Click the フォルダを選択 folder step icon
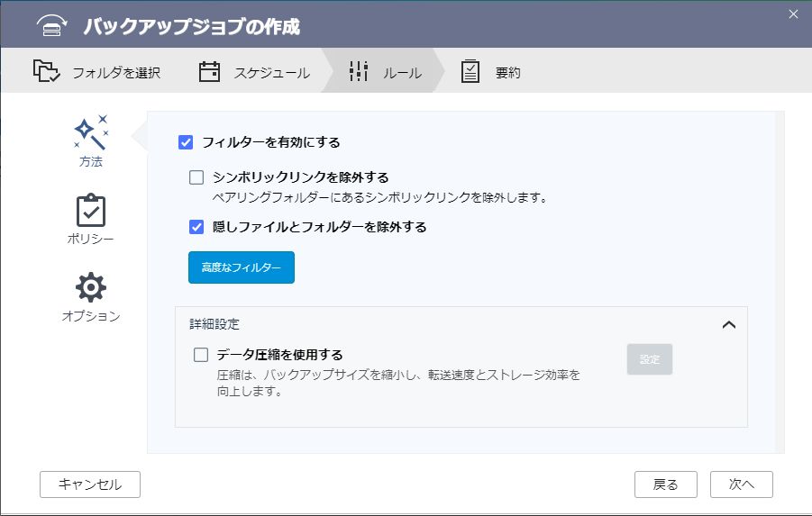Viewport: 812px width, 516px height. click(x=47, y=71)
